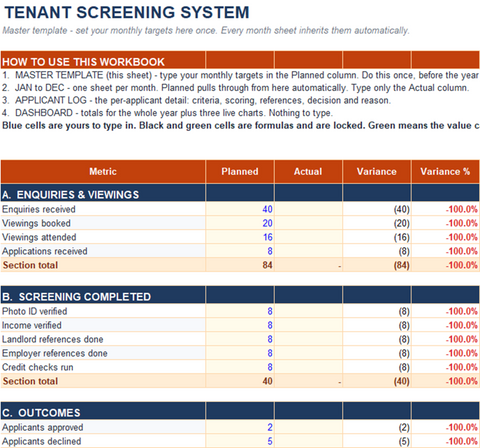The height and width of the screenshot is (448, 480).
Task: Click the Variance column header
Action: [x=377, y=171]
